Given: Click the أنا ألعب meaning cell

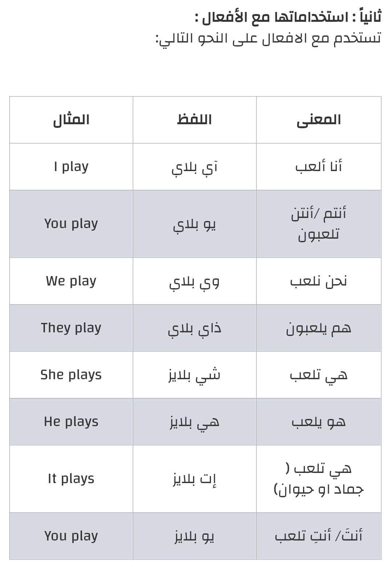Looking at the screenshot, I should 319,167.
